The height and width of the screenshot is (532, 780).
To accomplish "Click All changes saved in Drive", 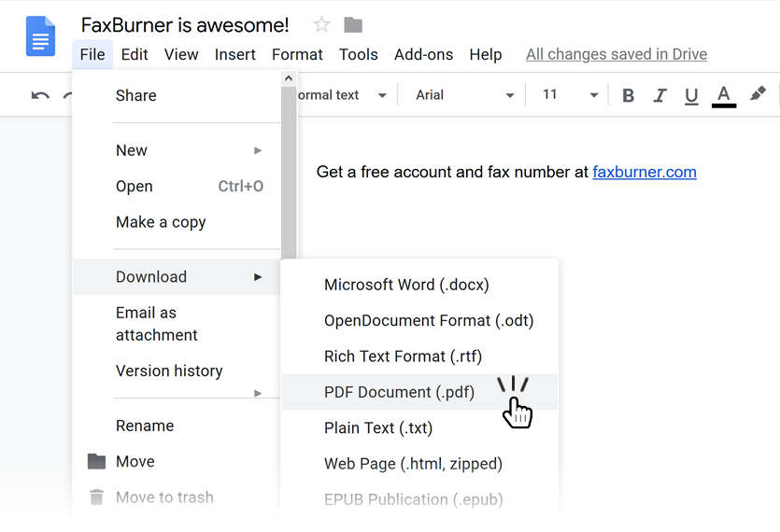I will pos(617,54).
